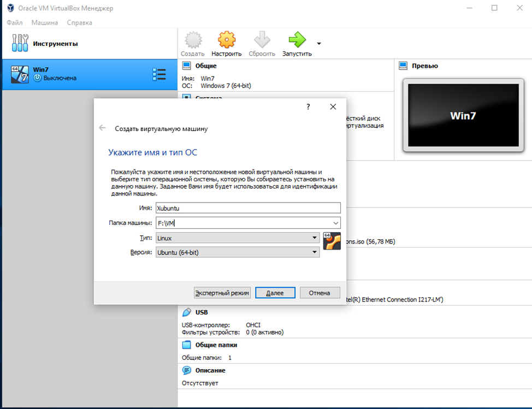Select the Win7 virtual machine entry

(x=90, y=74)
